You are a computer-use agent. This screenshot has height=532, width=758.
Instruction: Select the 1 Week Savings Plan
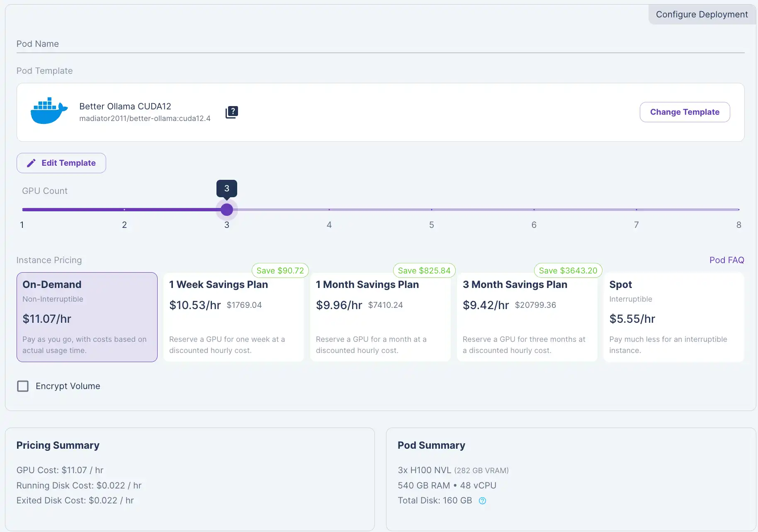tap(233, 317)
